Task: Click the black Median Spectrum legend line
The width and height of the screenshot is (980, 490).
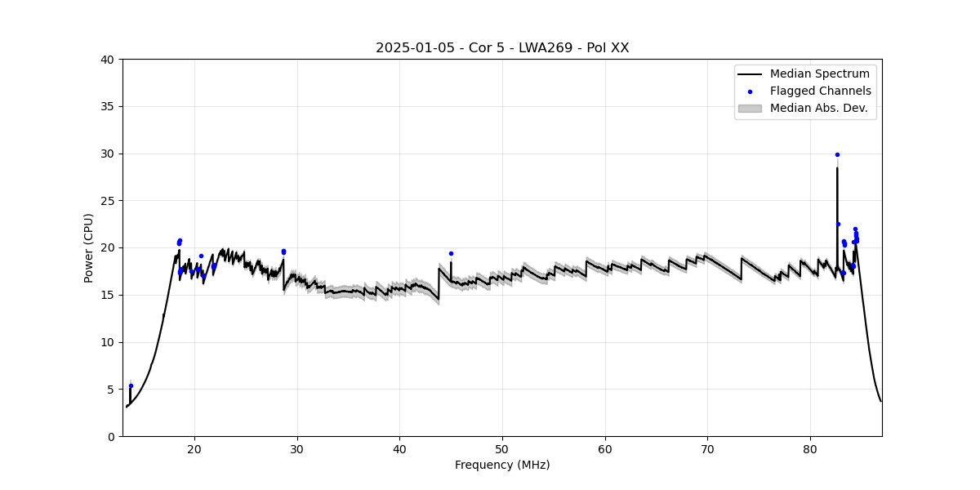Action: [x=750, y=74]
